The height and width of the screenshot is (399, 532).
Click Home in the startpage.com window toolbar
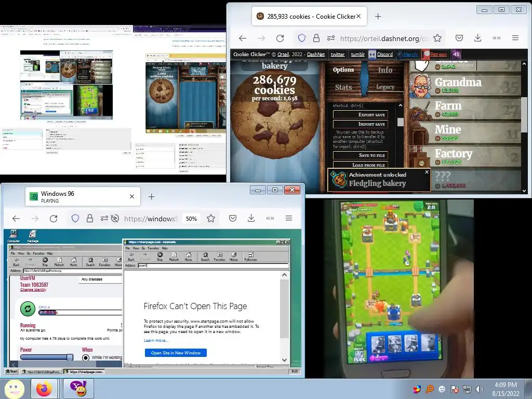tap(188, 257)
